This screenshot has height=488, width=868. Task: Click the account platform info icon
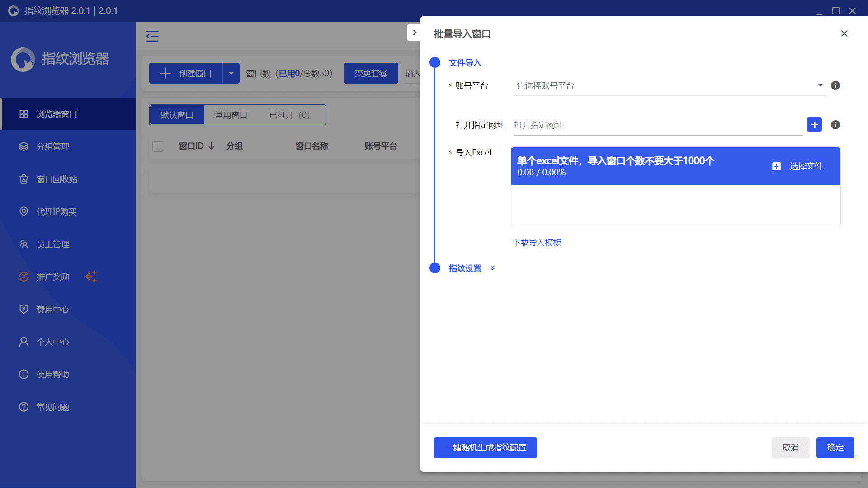coord(835,85)
